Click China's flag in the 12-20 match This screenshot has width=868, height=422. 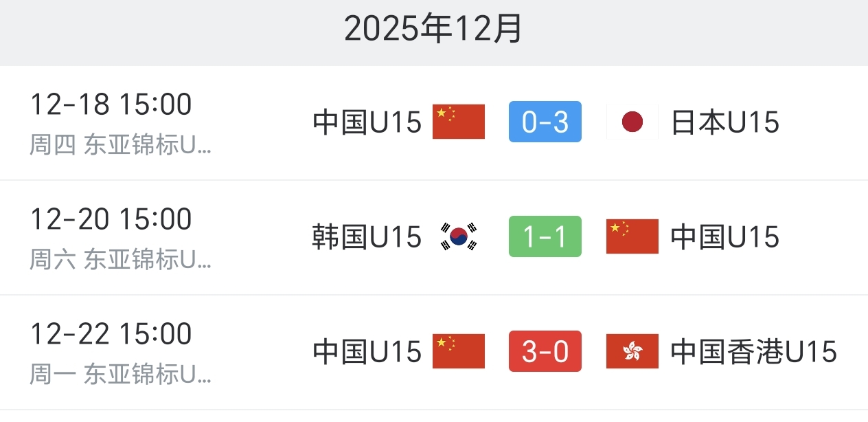click(x=632, y=237)
